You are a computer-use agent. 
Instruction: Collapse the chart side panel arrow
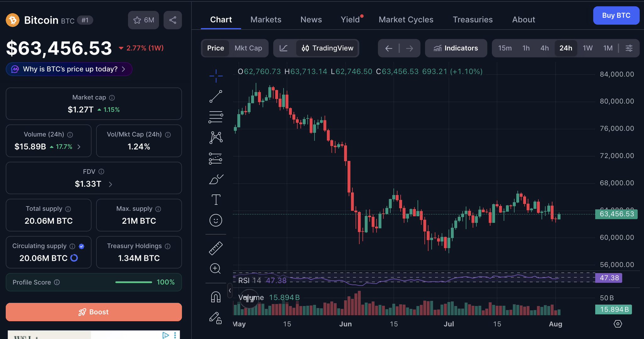(230, 291)
